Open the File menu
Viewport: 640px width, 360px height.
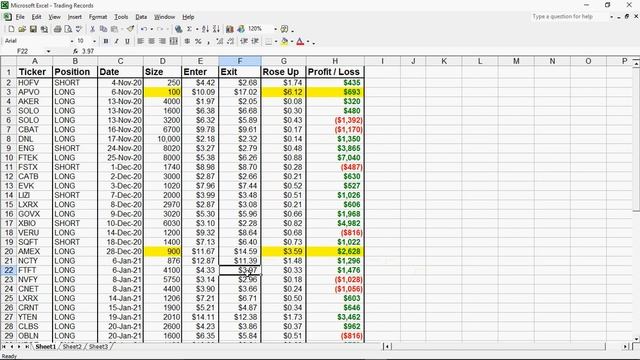20,17
